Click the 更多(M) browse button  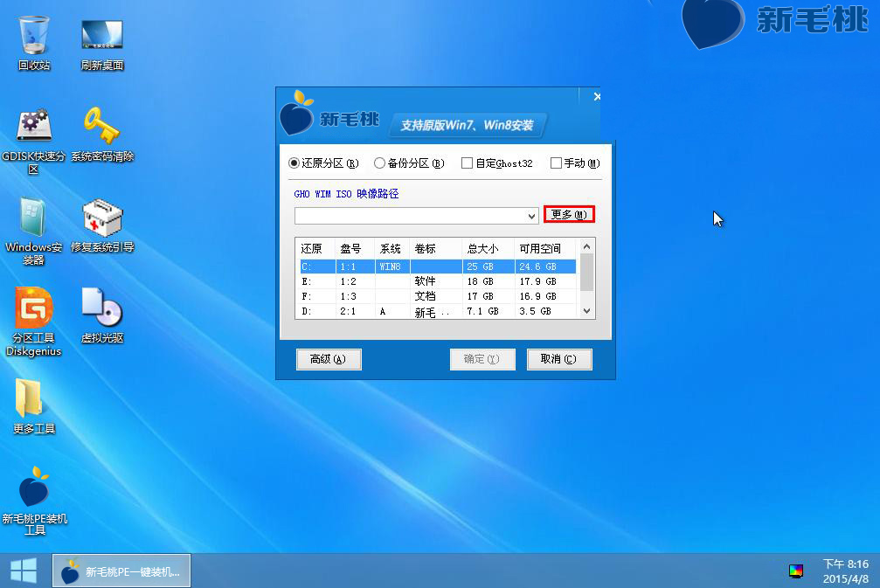(x=569, y=214)
